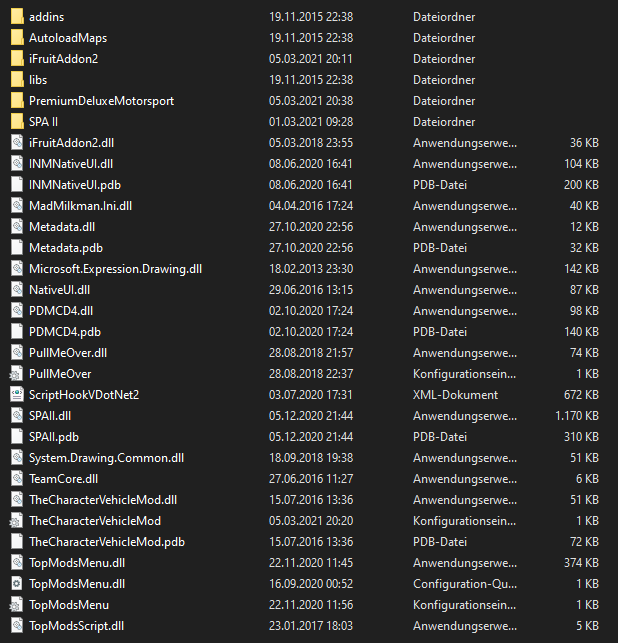618x643 pixels.
Task: Select the icon of TopModsMenu.dll Configuration-Qu... file
Action: (x=17, y=584)
